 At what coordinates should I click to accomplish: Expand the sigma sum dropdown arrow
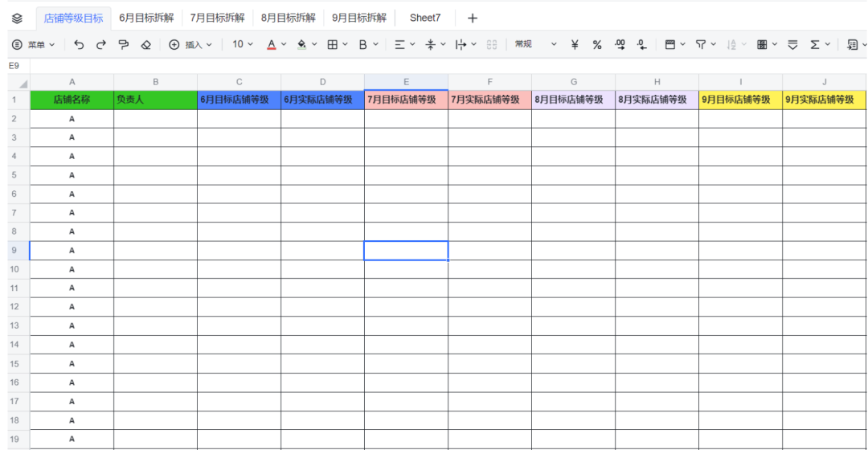click(x=828, y=44)
